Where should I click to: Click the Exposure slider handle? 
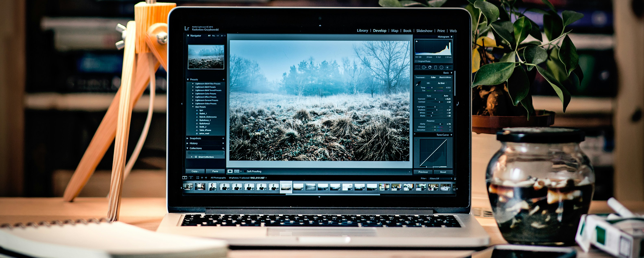click(435, 99)
